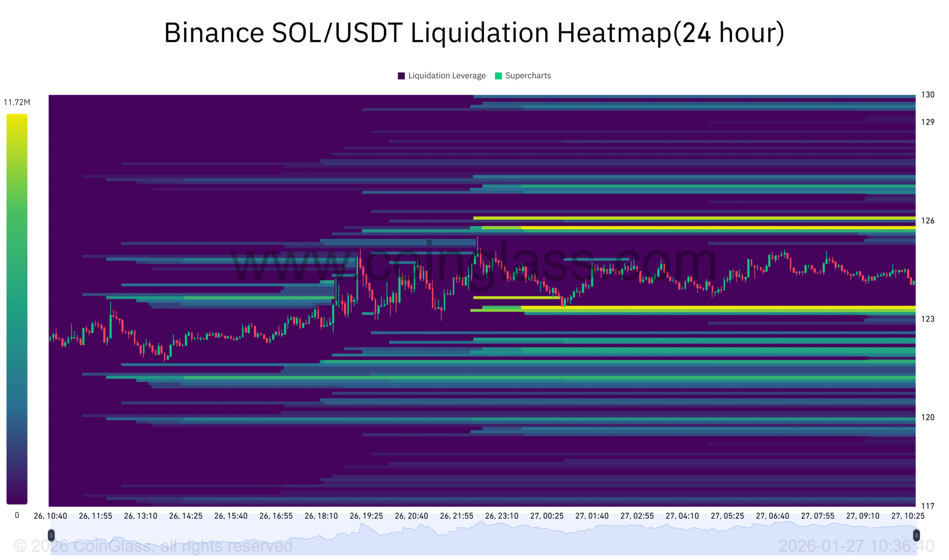Select the 0 label below the color scale
The image size is (949, 560).
(17, 514)
